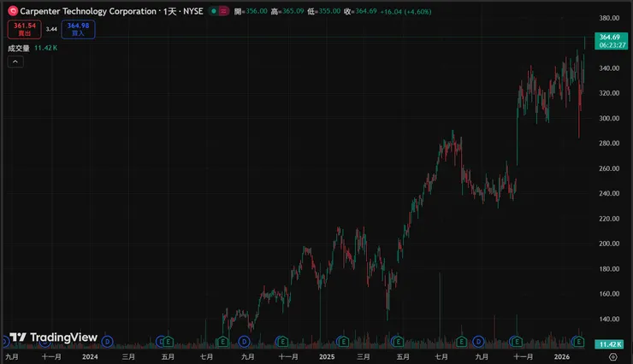Screen dimensions: 633x364
Task: Click the 260.00 price axis label
Action: [x=609, y=168]
